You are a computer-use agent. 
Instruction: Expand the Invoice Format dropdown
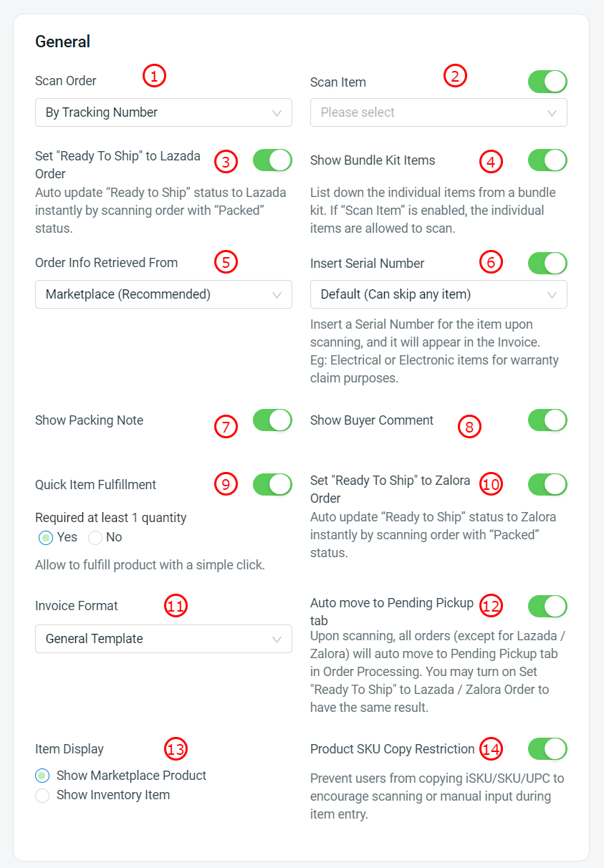[163, 639]
